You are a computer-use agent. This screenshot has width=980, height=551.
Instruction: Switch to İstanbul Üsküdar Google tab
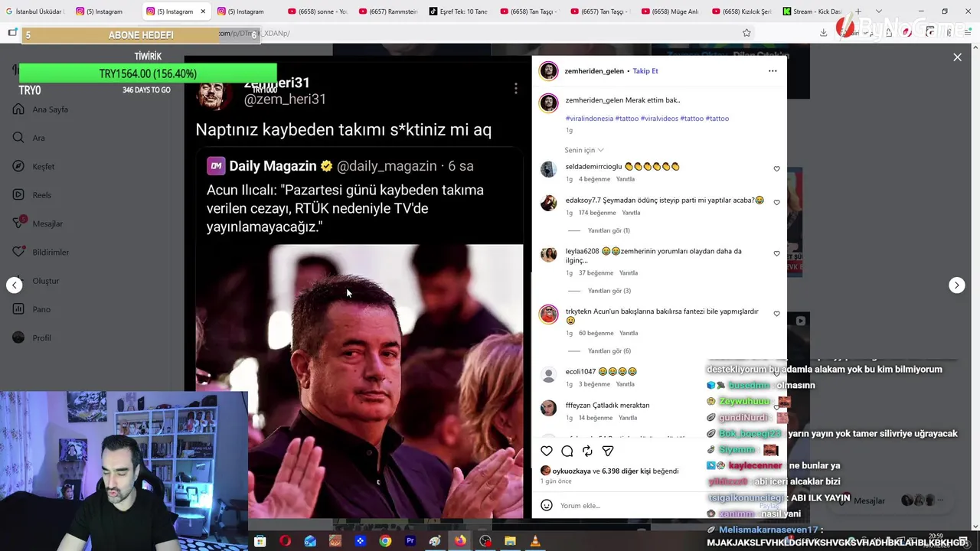coord(35,11)
